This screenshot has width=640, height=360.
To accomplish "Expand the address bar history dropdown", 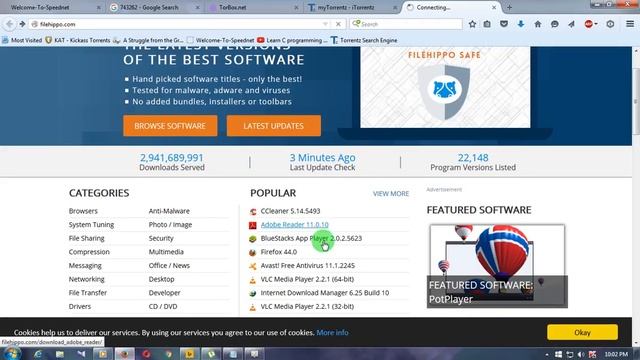I will [325, 24].
